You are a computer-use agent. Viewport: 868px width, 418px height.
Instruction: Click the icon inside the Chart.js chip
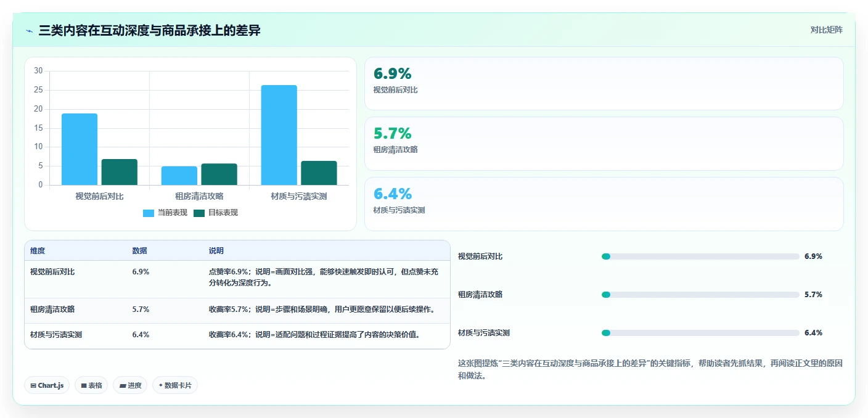click(33, 385)
